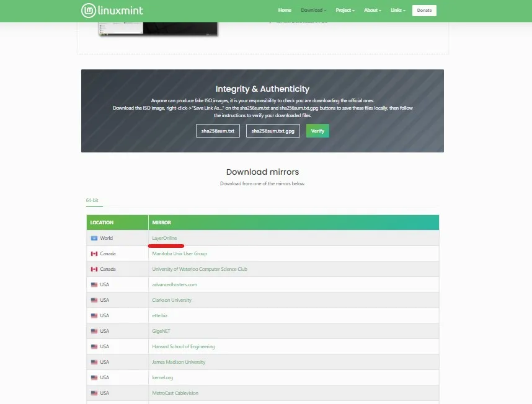The image size is (532, 404).
Task: Open the About dropdown menu
Action: (372, 11)
